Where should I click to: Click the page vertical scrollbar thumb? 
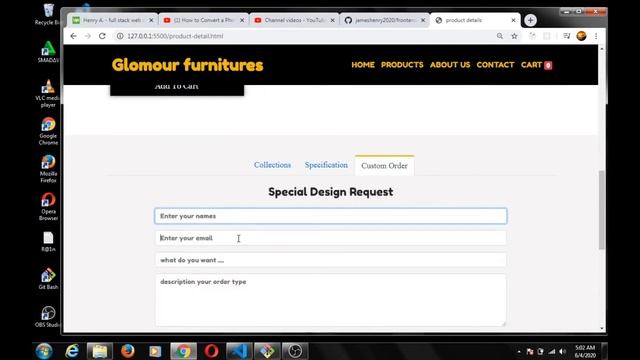tap(602, 209)
